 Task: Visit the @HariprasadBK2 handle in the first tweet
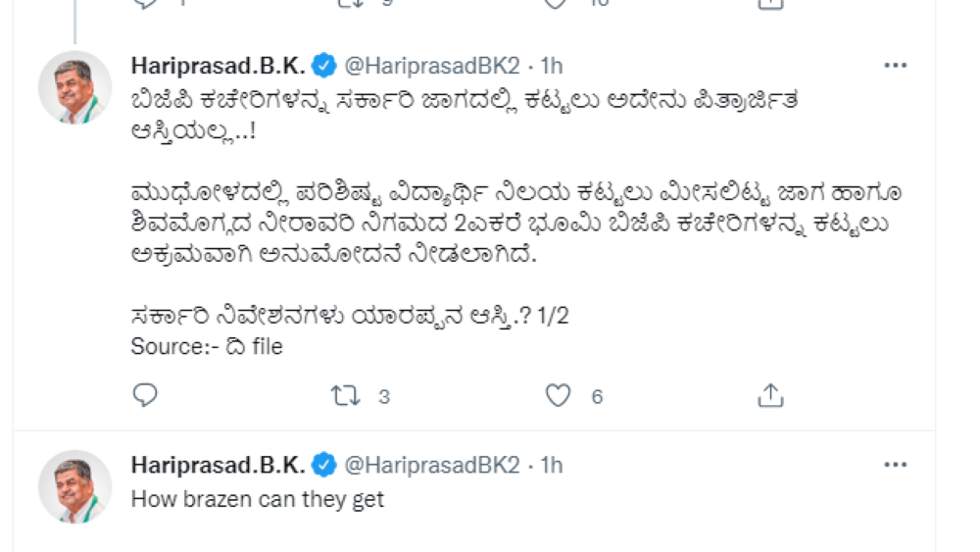pyautogui.click(x=429, y=66)
